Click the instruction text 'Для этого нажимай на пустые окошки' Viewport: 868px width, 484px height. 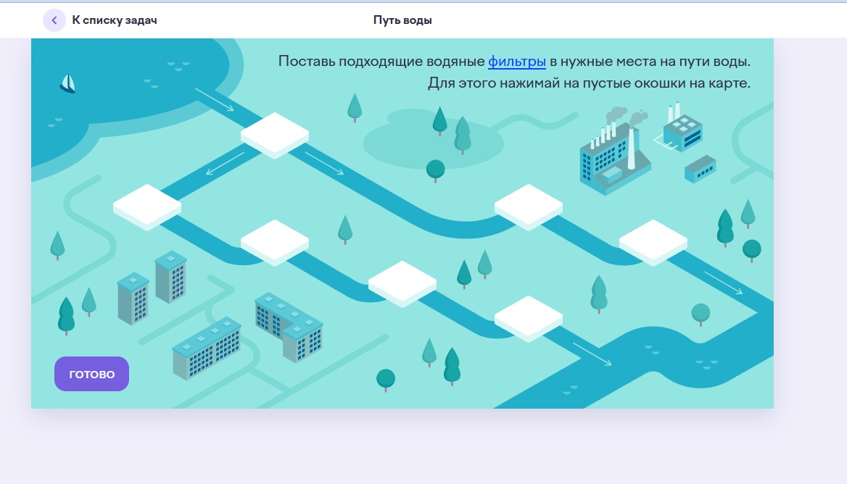tap(588, 83)
